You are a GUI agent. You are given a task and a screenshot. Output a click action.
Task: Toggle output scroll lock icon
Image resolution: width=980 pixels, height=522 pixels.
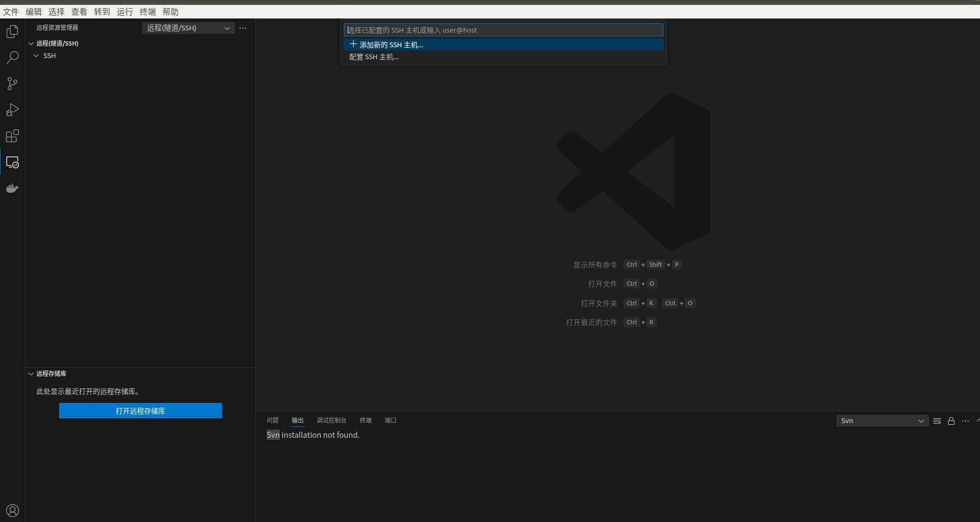coord(951,421)
